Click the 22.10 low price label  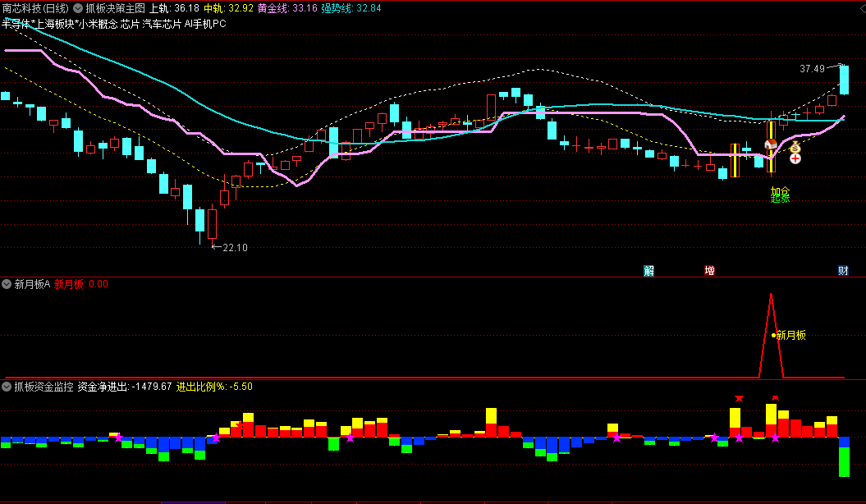[236, 248]
